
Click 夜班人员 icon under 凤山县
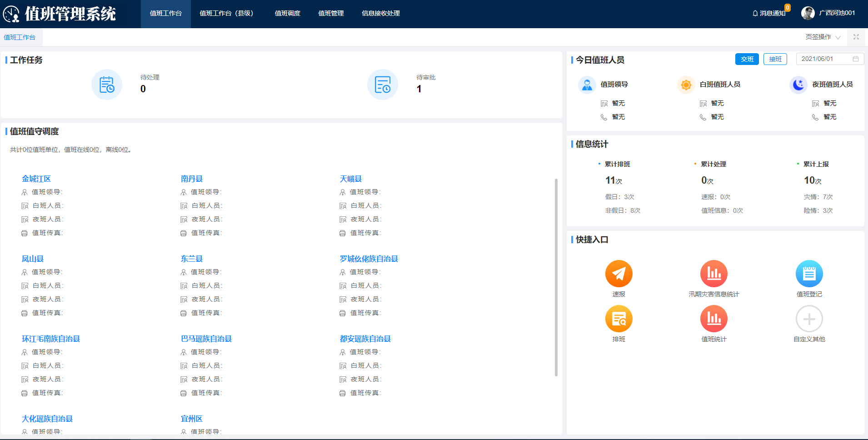[x=25, y=300]
